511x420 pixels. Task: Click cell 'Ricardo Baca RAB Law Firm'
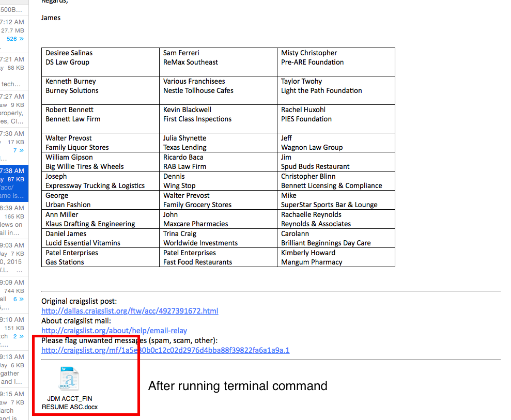click(x=218, y=162)
